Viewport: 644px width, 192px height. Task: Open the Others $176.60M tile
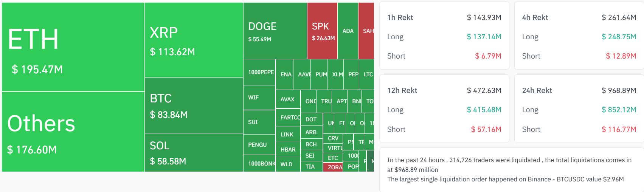pyautogui.click(x=73, y=132)
